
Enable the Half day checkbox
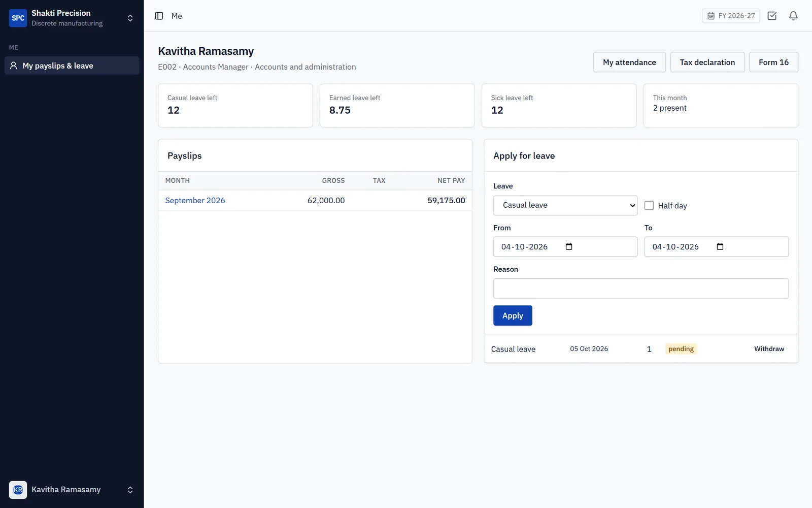[x=649, y=205]
